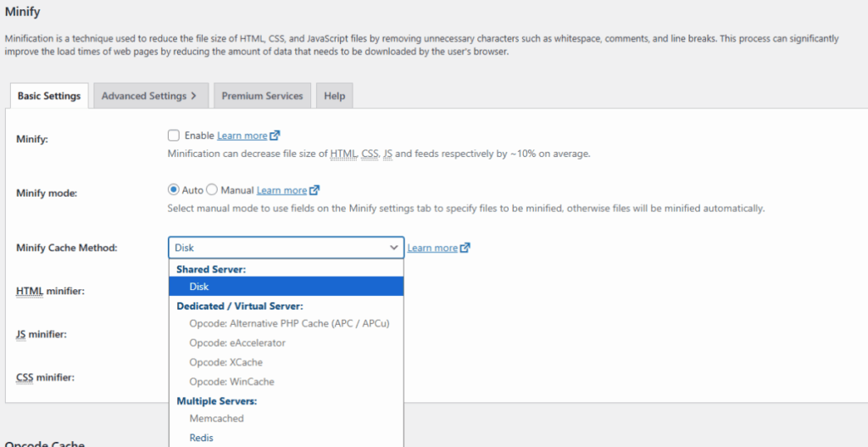This screenshot has width=868, height=447.
Task: Enable the Minify checkbox
Action: pos(174,136)
